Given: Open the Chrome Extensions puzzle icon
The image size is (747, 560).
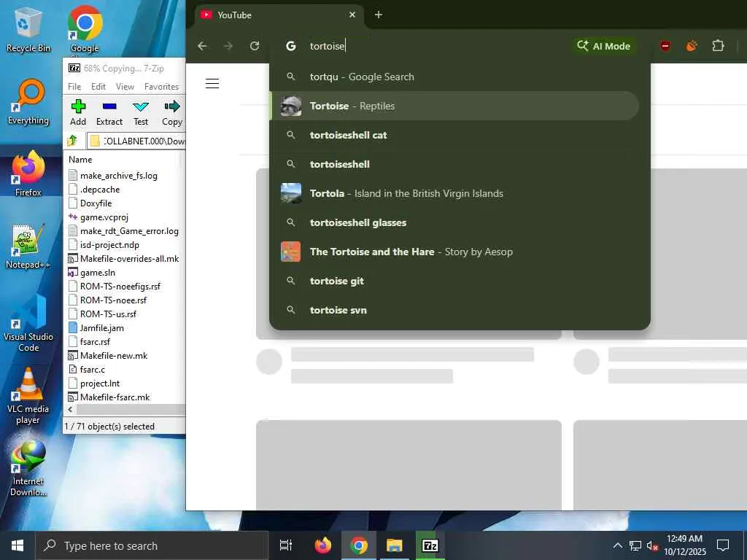Looking at the screenshot, I should click(718, 46).
